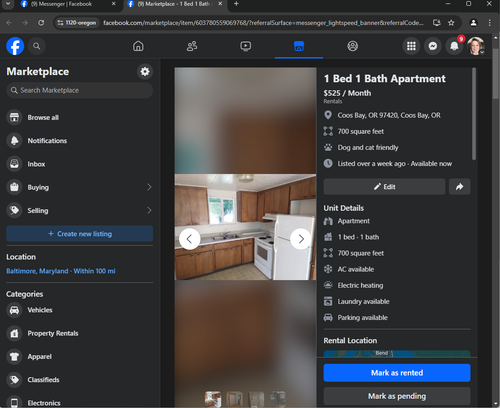
Task: Open the tab search dropdown arrow
Action: pyautogui.click(x=8, y=4)
